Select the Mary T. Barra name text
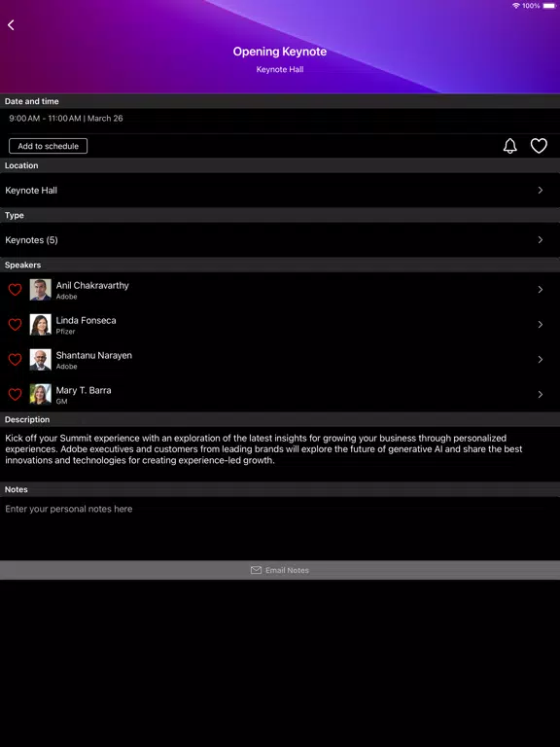 84,390
